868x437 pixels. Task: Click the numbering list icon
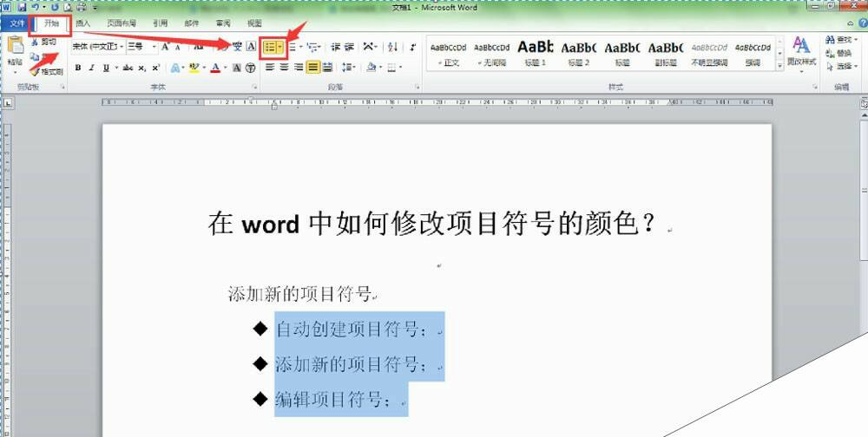tap(293, 48)
